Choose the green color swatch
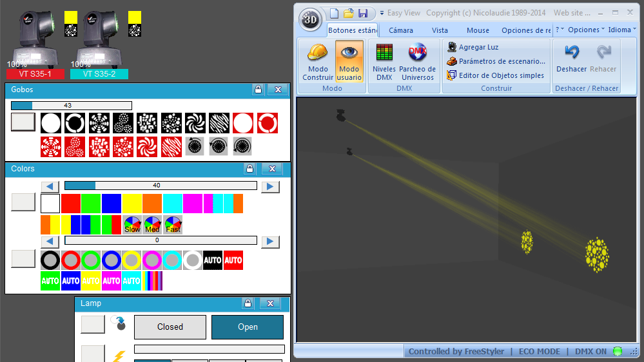Screen dimensions: 644x362 91,204
